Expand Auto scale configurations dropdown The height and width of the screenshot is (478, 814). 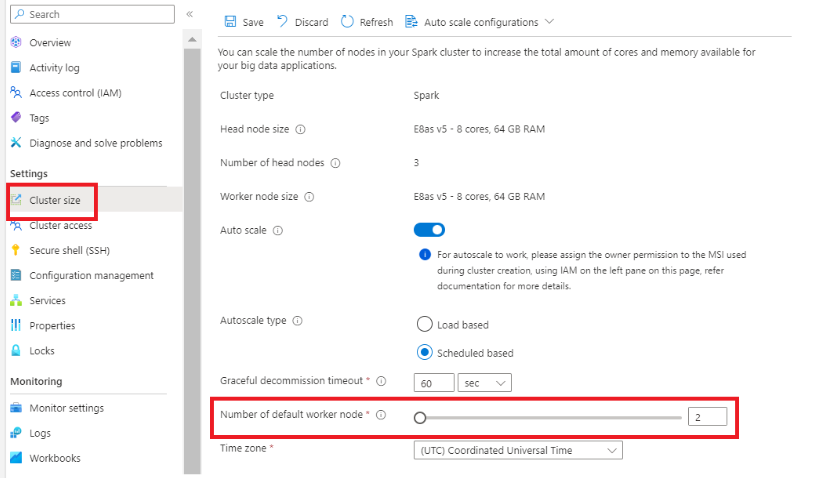coord(479,22)
